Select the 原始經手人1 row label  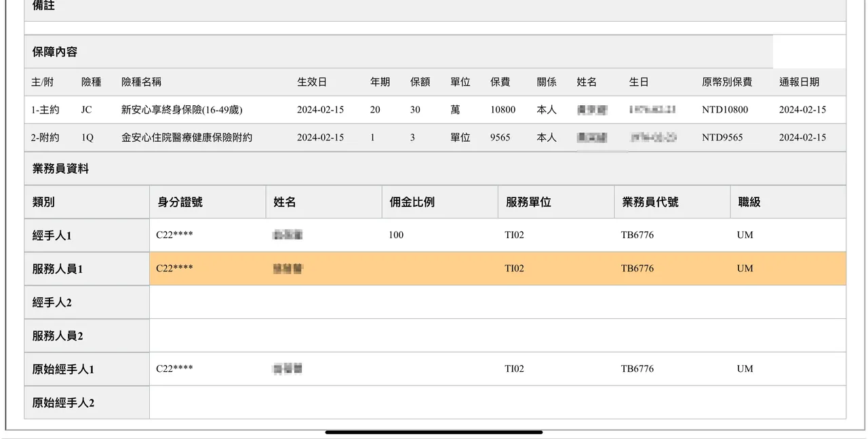63,369
